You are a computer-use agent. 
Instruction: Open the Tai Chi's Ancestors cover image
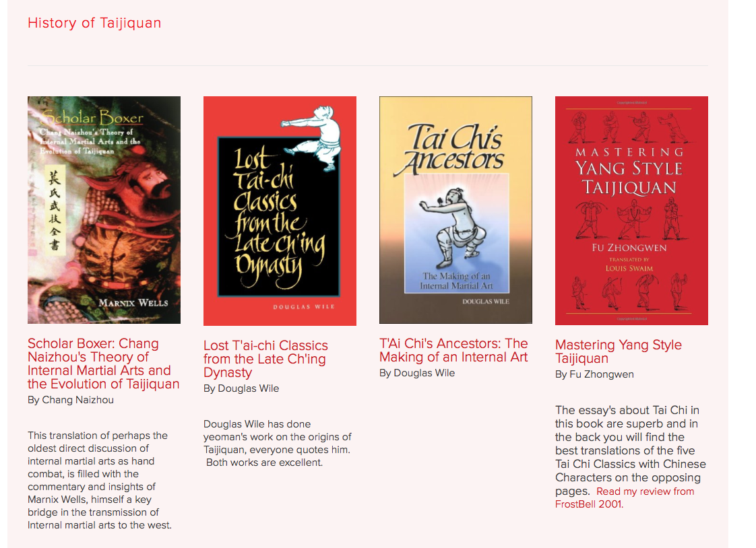coord(455,210)
